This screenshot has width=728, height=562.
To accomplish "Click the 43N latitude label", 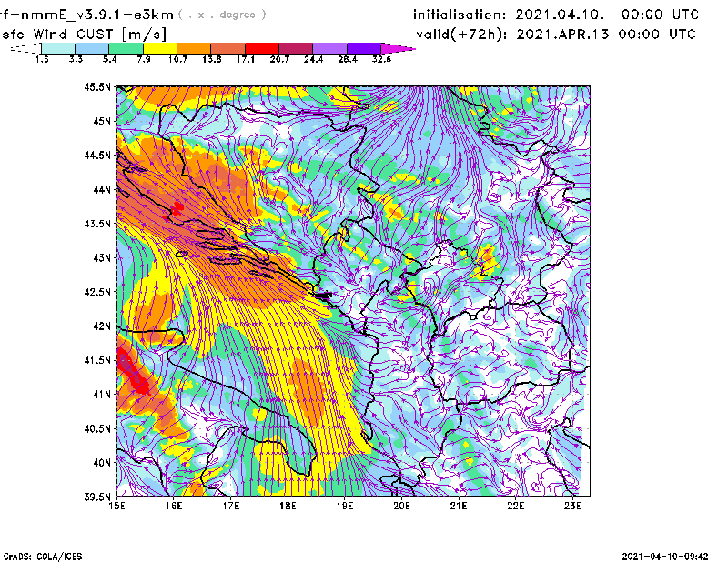I will coord(102,257).
